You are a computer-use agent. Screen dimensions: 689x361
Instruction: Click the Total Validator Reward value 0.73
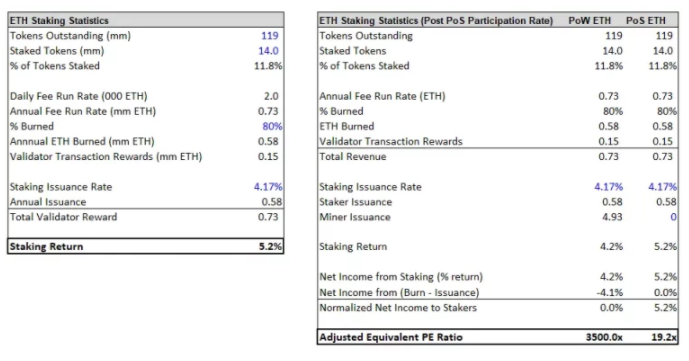tap(268, 217)
